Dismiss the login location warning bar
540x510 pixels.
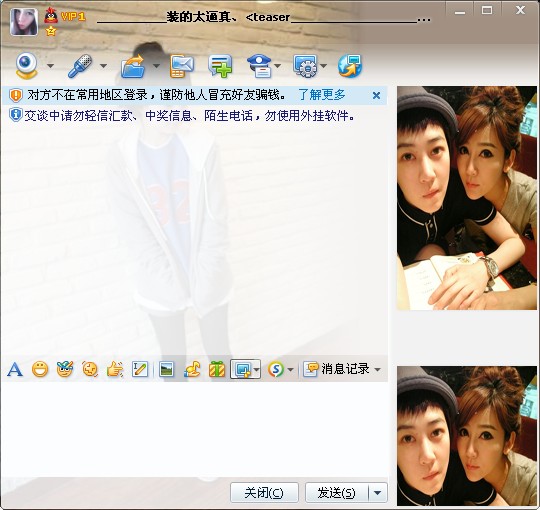(376, 95)
